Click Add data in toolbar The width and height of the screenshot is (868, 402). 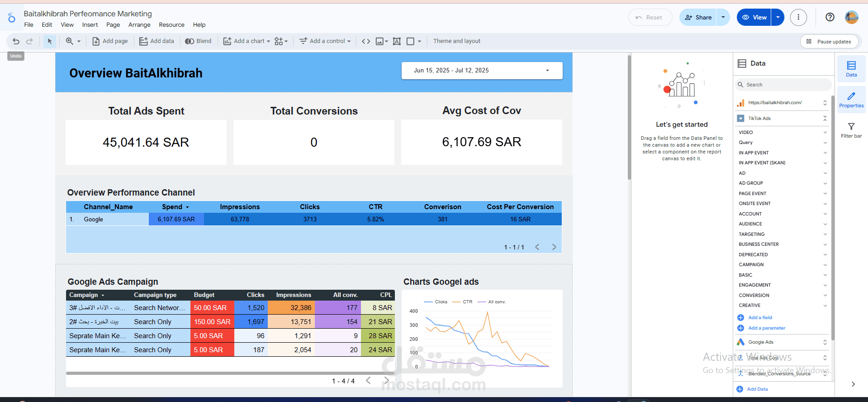(157, 41)
